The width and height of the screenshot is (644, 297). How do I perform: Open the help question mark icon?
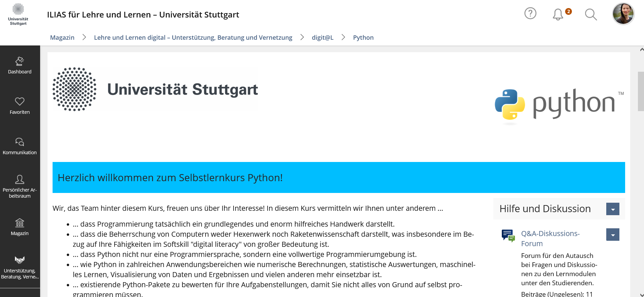point(530,13)
